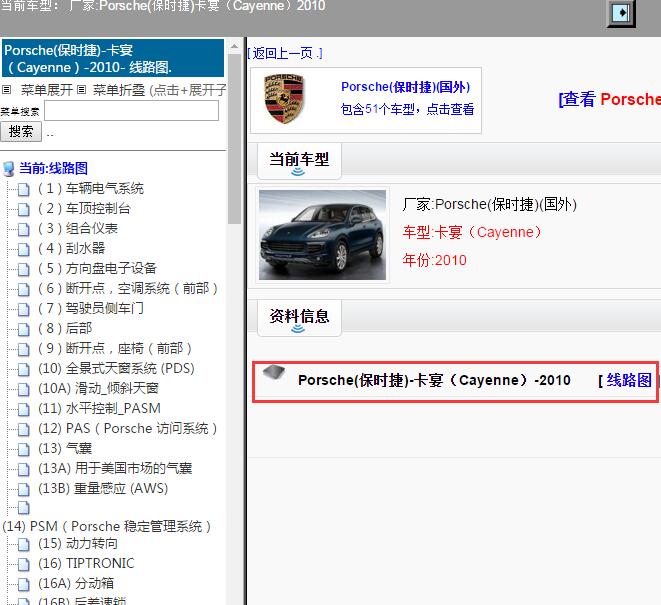Click the 车型:卡宴（Cayenne）red text

472,232
